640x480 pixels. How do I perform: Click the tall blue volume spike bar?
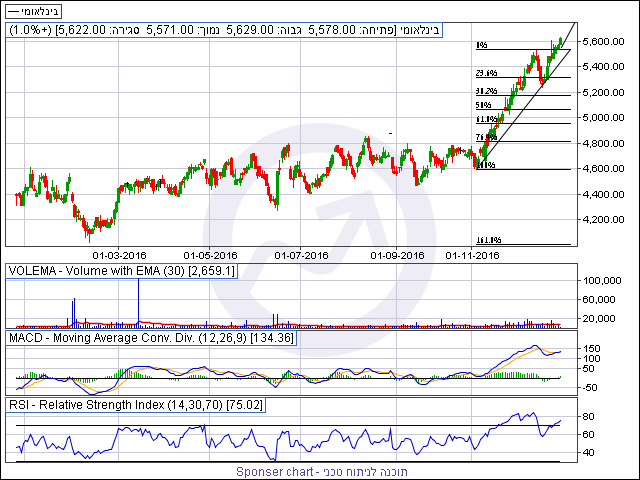click(x=137, y=300)
